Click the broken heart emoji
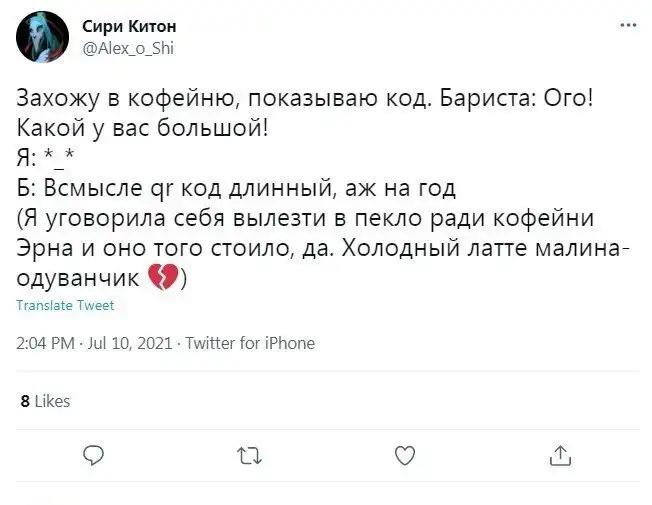The image size is (652, 505). coord(162,277)
